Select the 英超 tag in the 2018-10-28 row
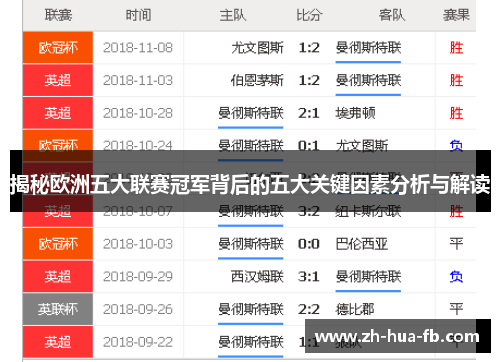This screenshot has height=362, width=500. coord(58,113)
